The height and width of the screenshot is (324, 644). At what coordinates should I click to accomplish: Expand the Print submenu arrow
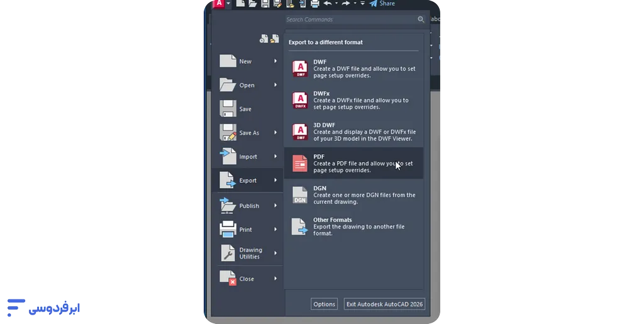coord(275,229)
